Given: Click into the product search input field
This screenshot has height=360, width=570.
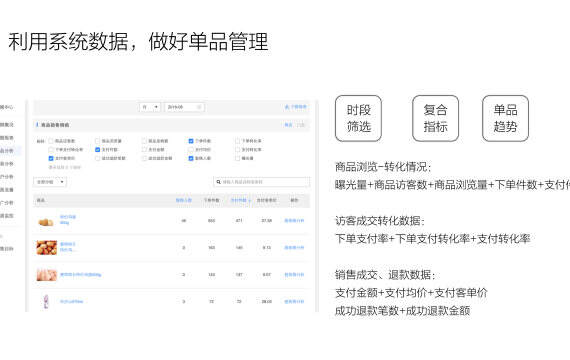Looking at the screenshot, I should pos(262,181).
